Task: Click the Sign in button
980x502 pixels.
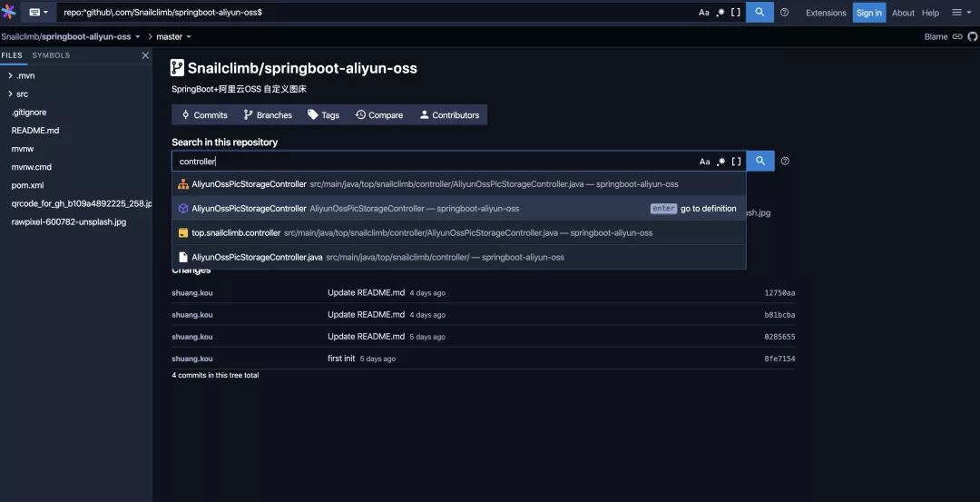Action: pyautogui.click(x=868, y=13)
